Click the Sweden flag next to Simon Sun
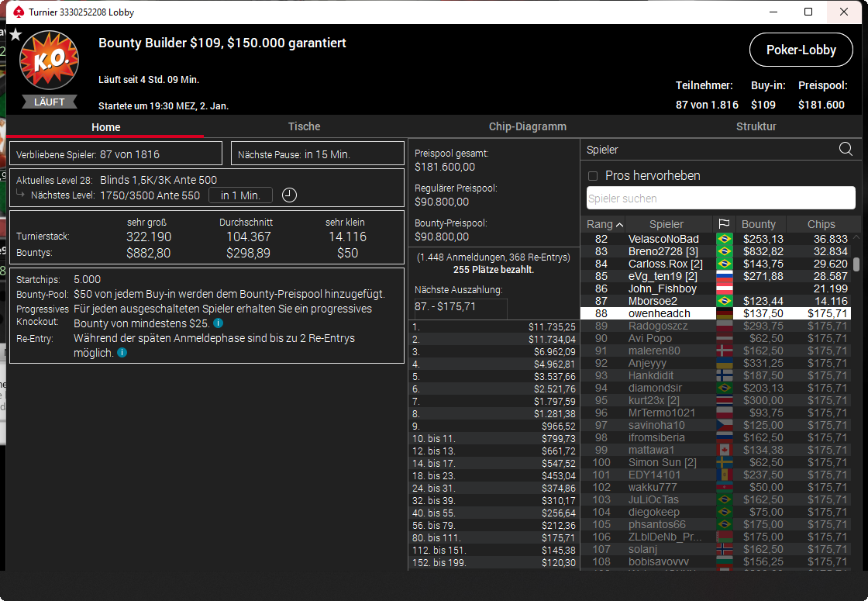868x601 pixels. [x=725, y=462]
